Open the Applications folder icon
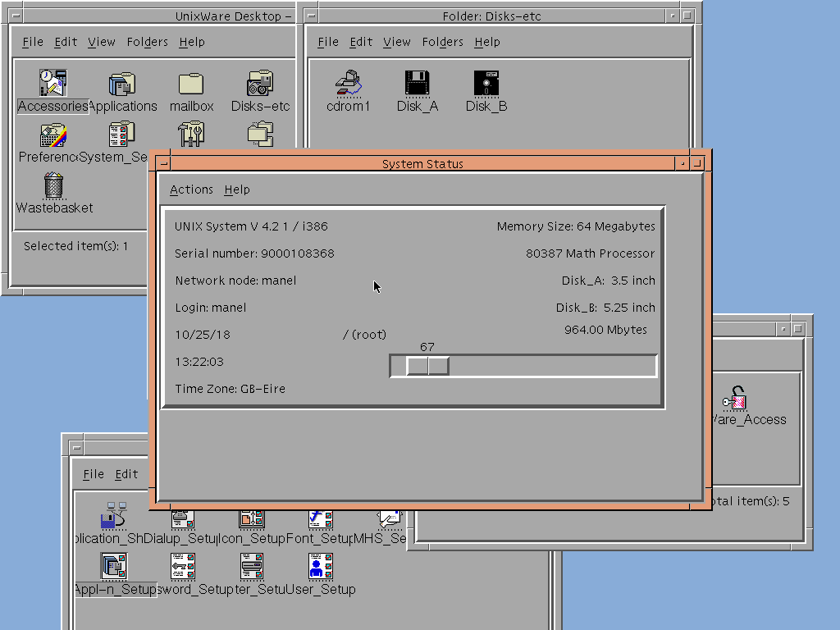The width and height of the screenshot is (840, 630). [122, 84]
